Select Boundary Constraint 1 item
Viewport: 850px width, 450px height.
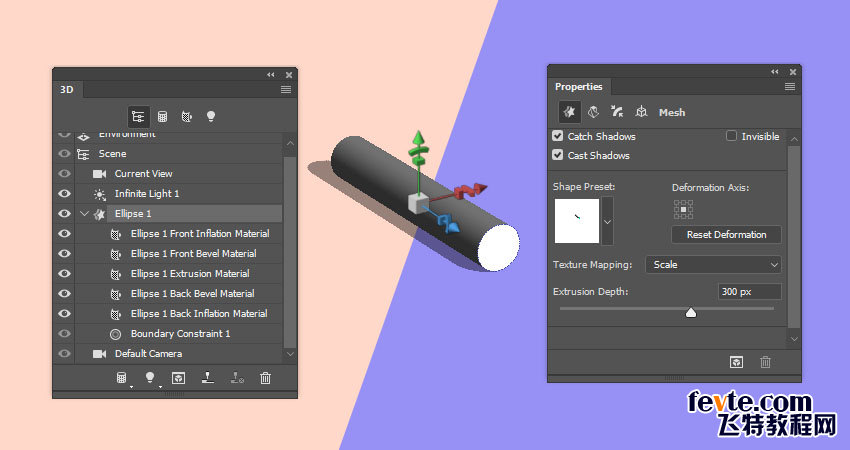tap(180, 333)
